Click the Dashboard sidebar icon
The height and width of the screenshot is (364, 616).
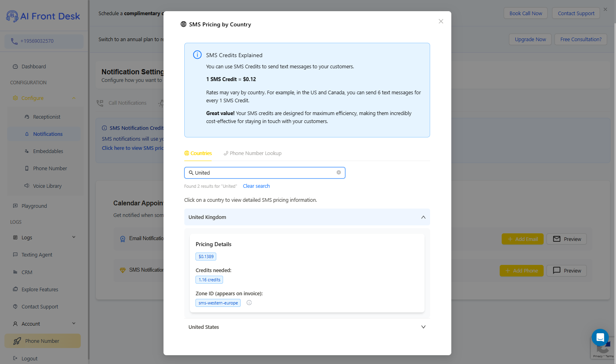click(15, 67)
